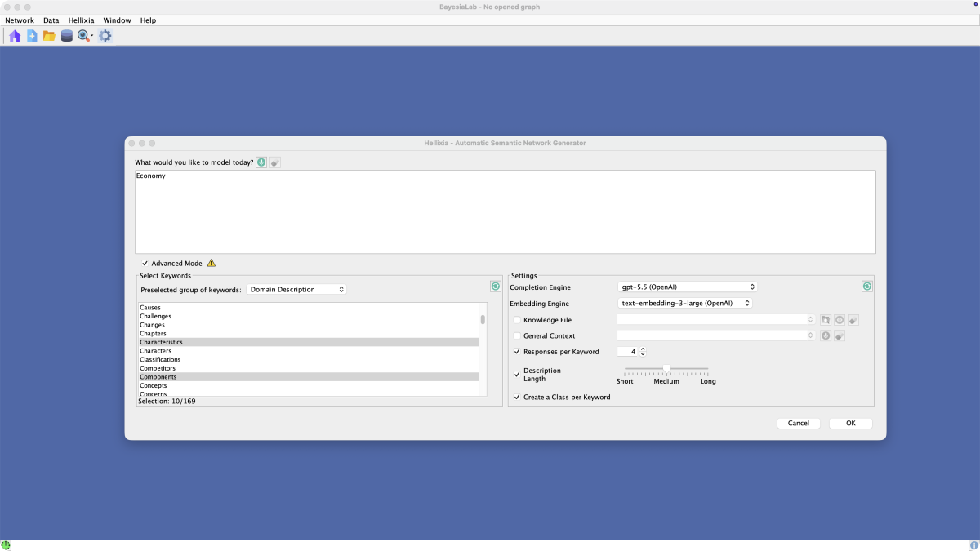Click the eraser icon beside model question
The image size is (980, 551).
tap(275, 162)
